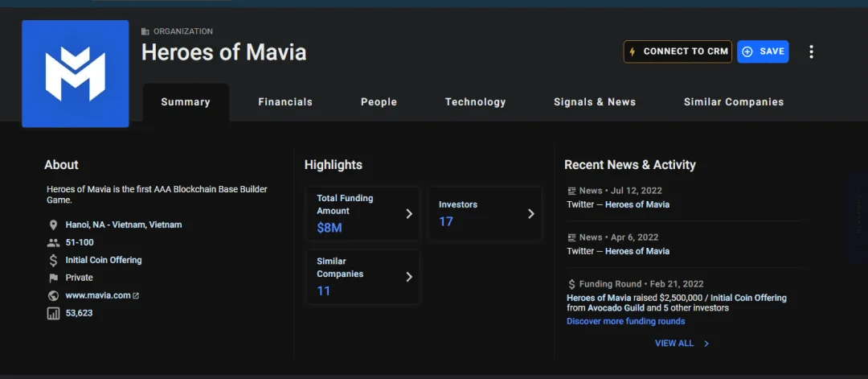Click the globe website icon
868x379 pixels.
(53, 295)
